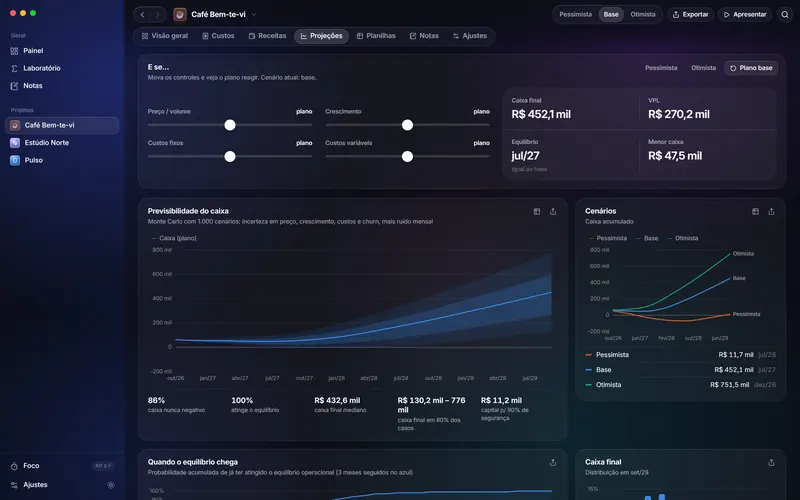Screen dimensions: 800x500
Task: Open table view in Previsibilidade do caixa
Action: [x=537, y=211]
